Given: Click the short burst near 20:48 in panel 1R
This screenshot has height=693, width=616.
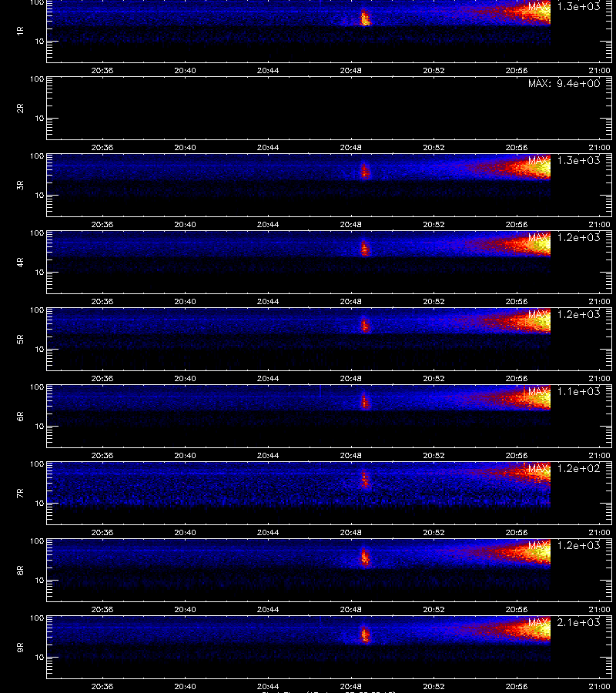Looking at the screenshot, I should [x=365, y=18].
